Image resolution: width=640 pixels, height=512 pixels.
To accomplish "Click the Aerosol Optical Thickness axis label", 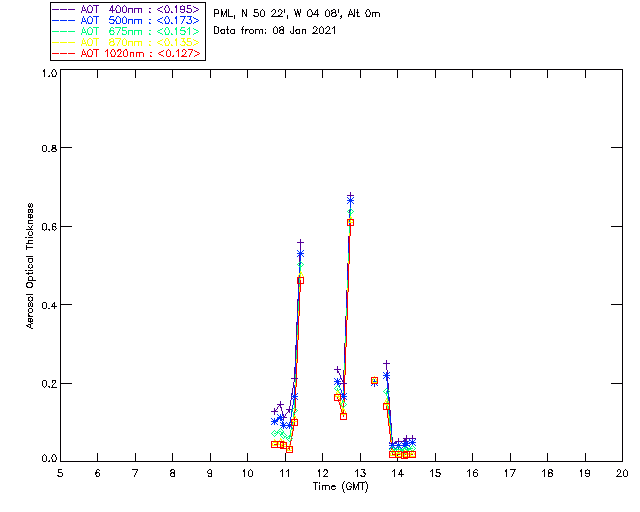I will [x=30, y=266].
